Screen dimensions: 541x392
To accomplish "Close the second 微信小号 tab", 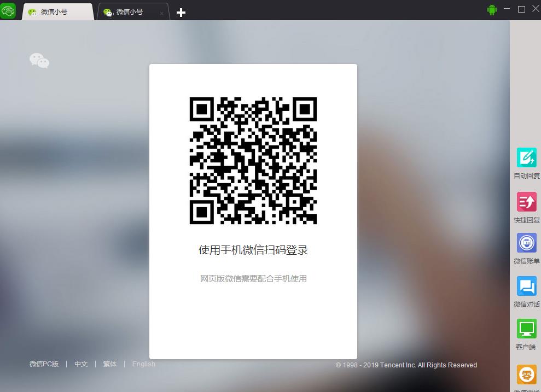I will click(x=161, y=14).
